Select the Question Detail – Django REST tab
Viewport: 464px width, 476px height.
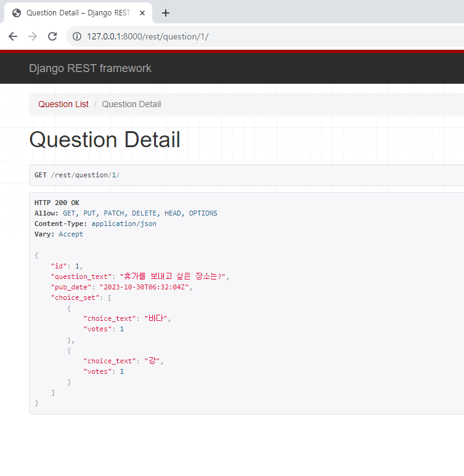pos(78,13)
